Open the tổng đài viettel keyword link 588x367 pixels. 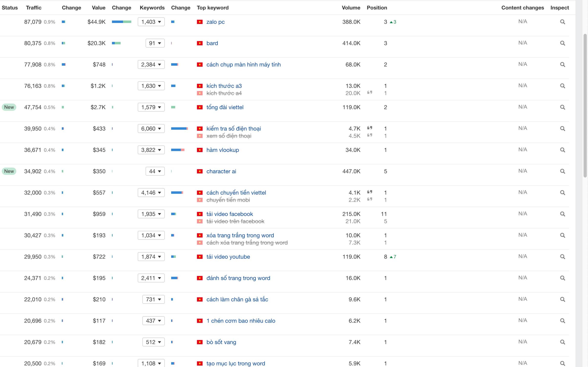coord(225,107)
